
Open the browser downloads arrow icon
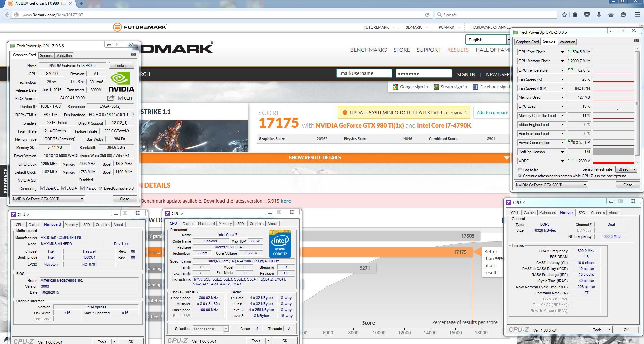[x=599, y=15]
